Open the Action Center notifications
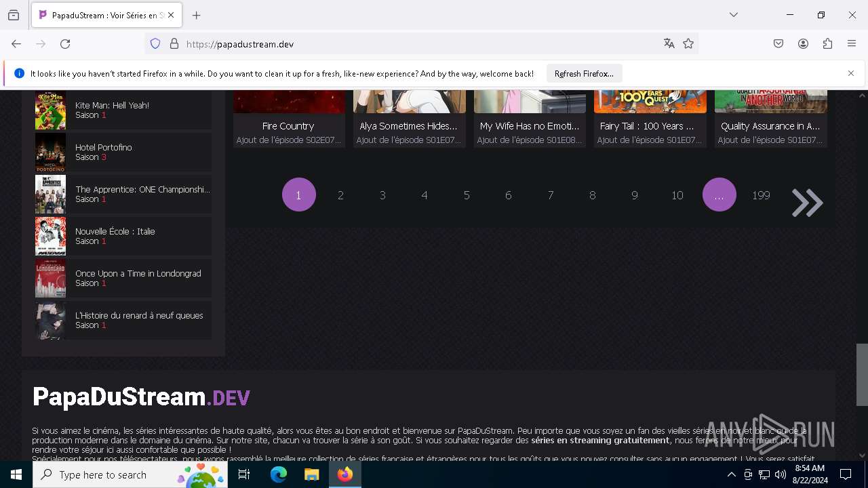868x488 pixels. coord(846,474)
